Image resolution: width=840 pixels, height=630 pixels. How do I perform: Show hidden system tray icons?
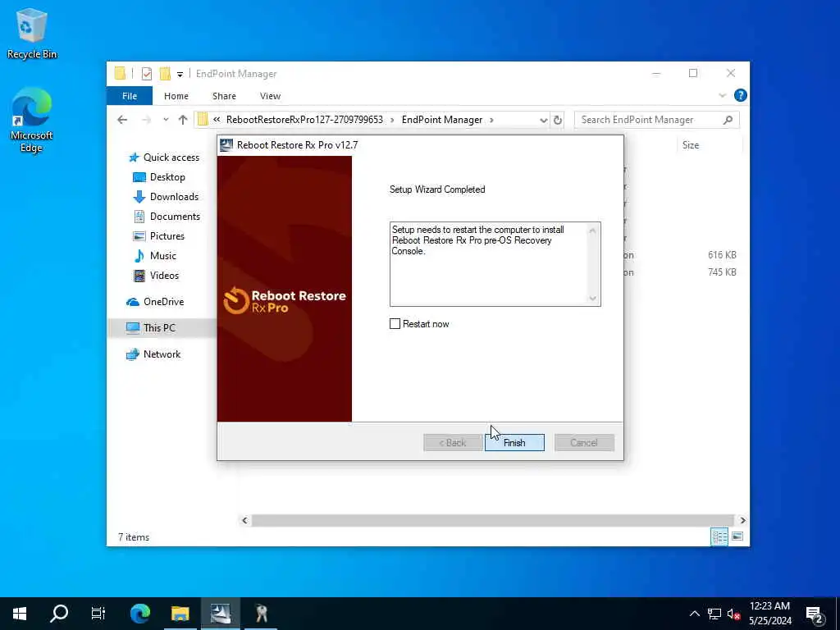694,614
